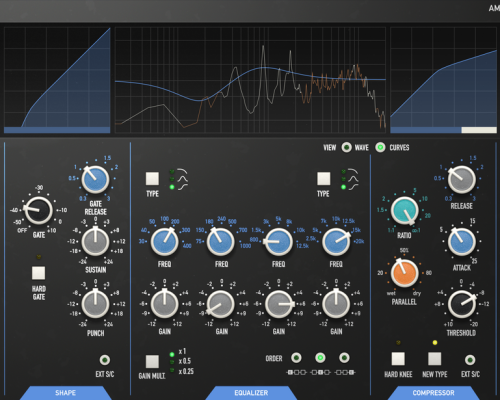Click the compressor transfer curve display

[443, 80]
